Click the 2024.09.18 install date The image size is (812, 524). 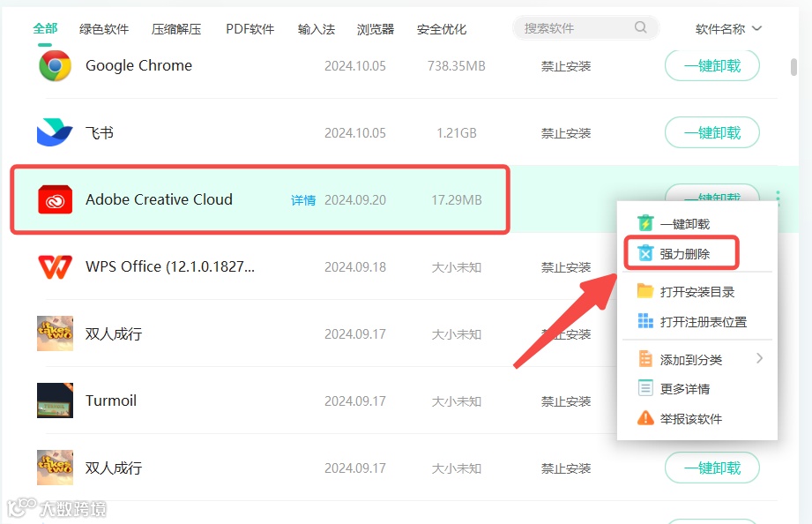pyautogui.click(x=355, y=267)
